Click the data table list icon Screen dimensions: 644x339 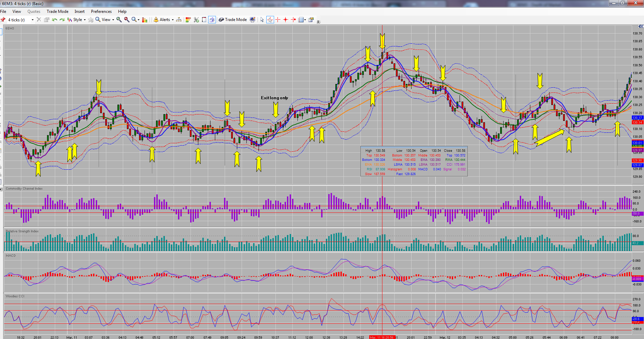tap(301, 20)
